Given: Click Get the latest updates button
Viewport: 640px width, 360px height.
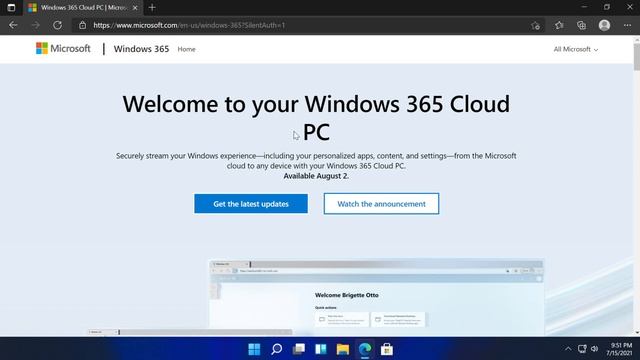Looking at the screenshot, I should click(251, 204).
